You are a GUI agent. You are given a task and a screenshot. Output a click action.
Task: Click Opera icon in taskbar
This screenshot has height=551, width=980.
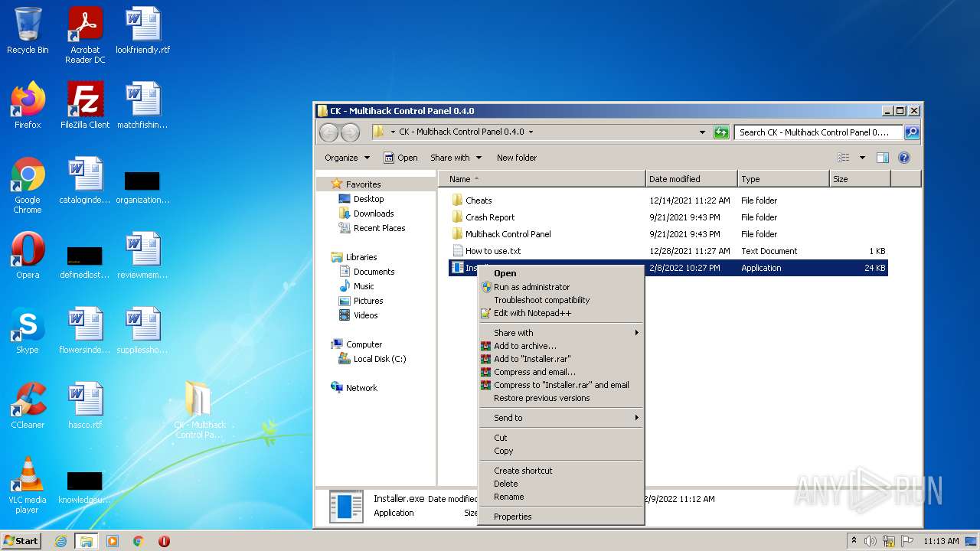[164, 541]
